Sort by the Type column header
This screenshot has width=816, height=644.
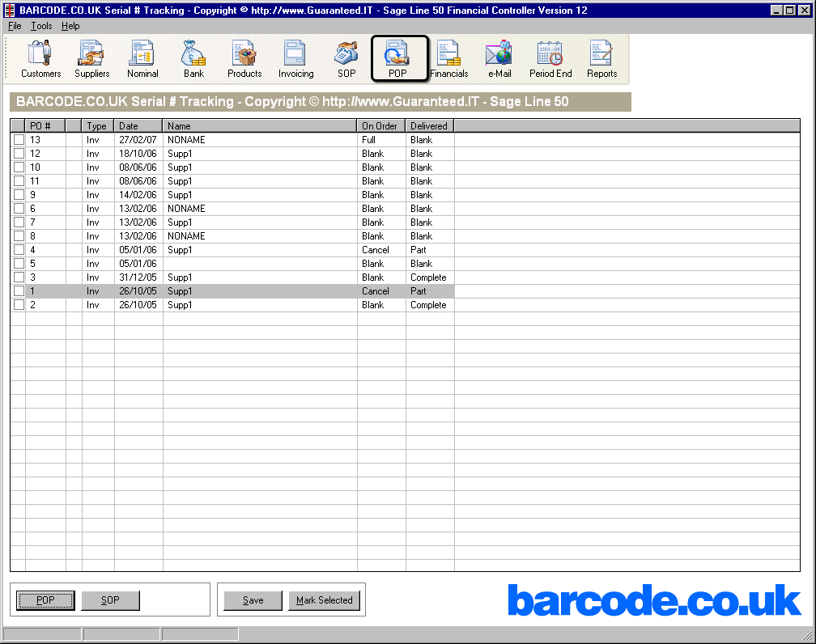(98, 126)
